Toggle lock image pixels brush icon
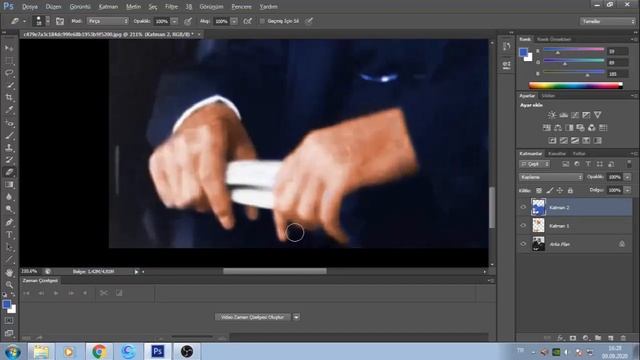The width and height of the screenshot is (640, 360). (x=550, y=190)
